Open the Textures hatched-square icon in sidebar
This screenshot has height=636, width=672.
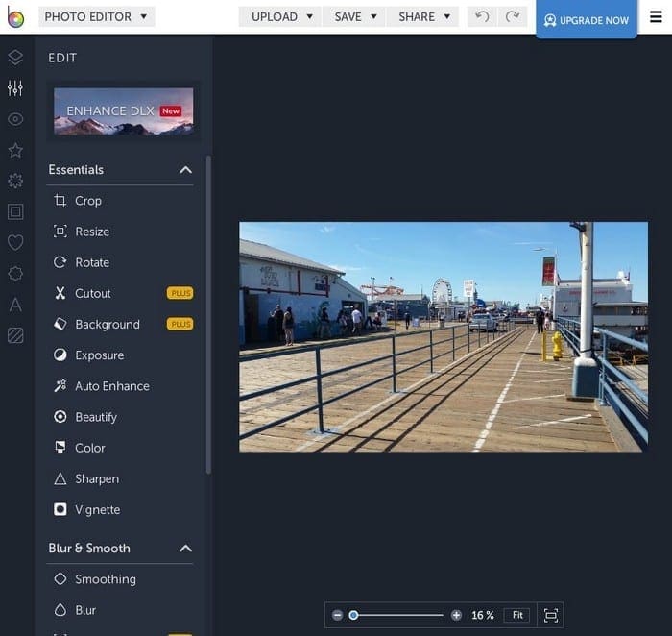15,335
